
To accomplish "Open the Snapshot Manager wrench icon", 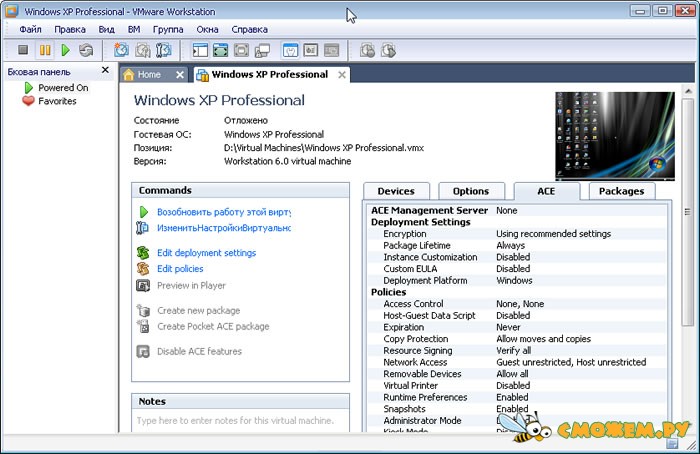I will 164,50.
